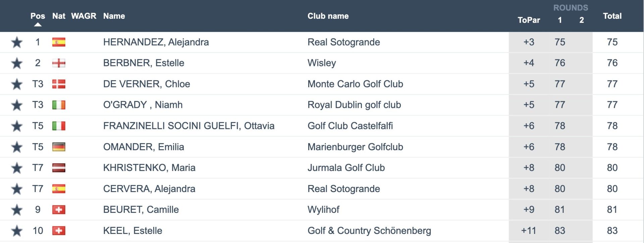Image resolution: width=644 pixels, height=243 pixels.
Task: Click the star next to CERVERA, Alejandra
Action: tap(17, 189)
